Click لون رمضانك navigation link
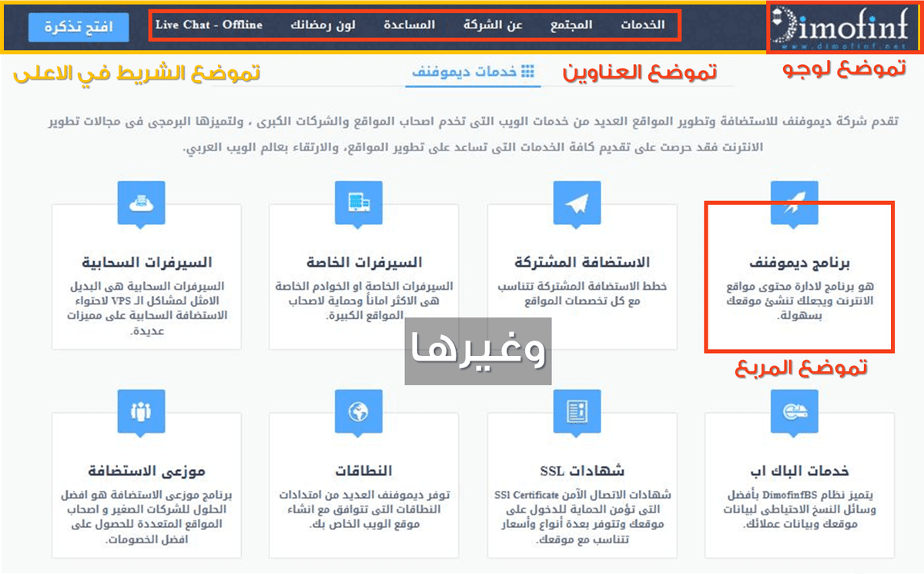Screen dimensions: 924x574 [323, 25]
